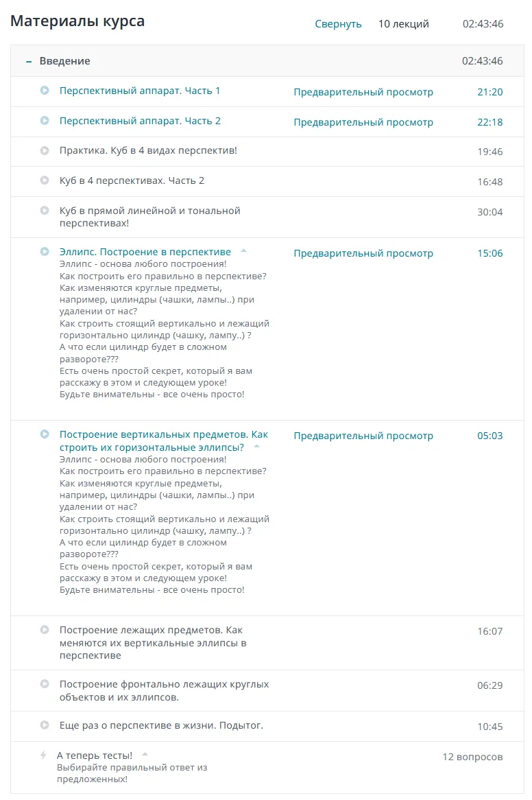This screenshot has width=532, height=800.
Task: Collapse description arrow after горизонтальные эллипсы?
Action: point(257,447)
